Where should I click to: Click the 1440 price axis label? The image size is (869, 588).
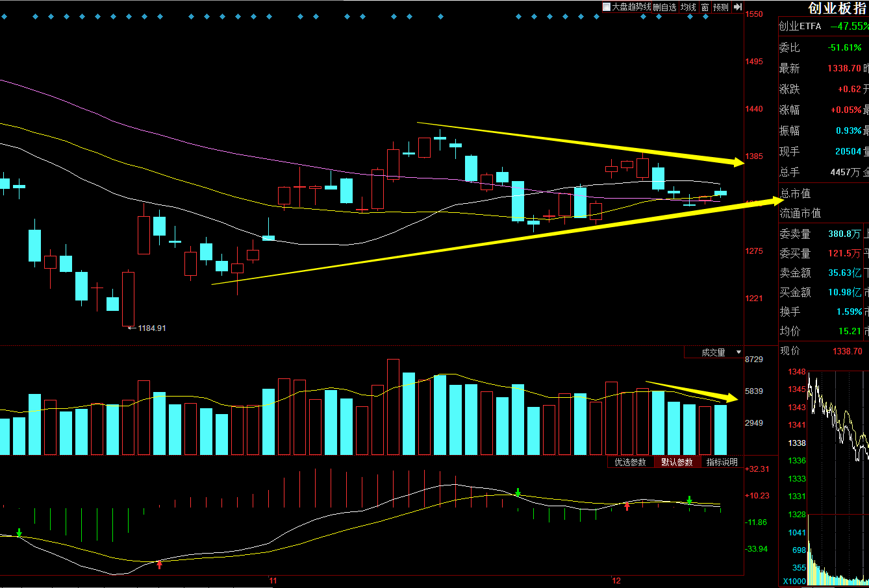[754, 109]
